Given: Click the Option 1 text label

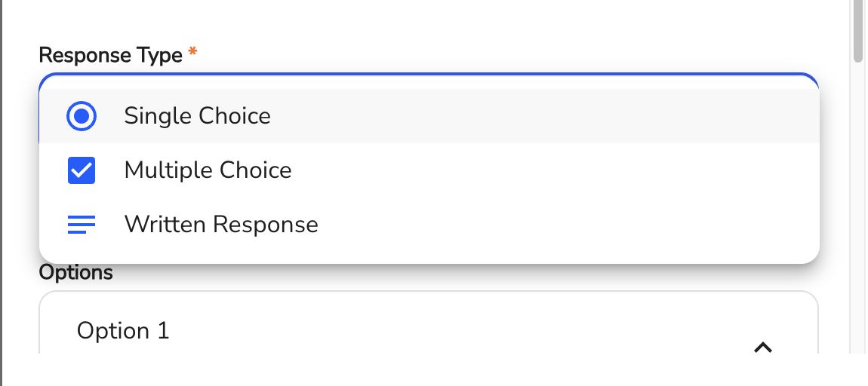Looking at the screenshot, I should click(123, 331).
